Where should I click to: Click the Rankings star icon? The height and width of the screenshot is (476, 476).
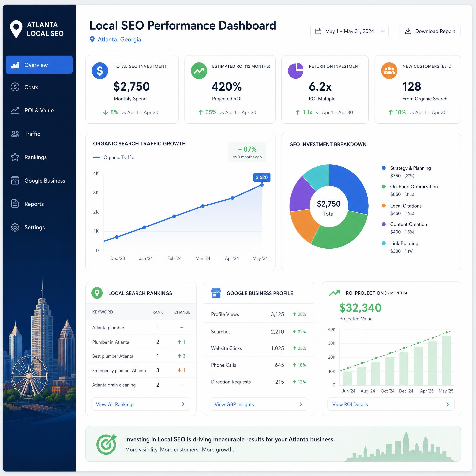[x=15, y=157]
